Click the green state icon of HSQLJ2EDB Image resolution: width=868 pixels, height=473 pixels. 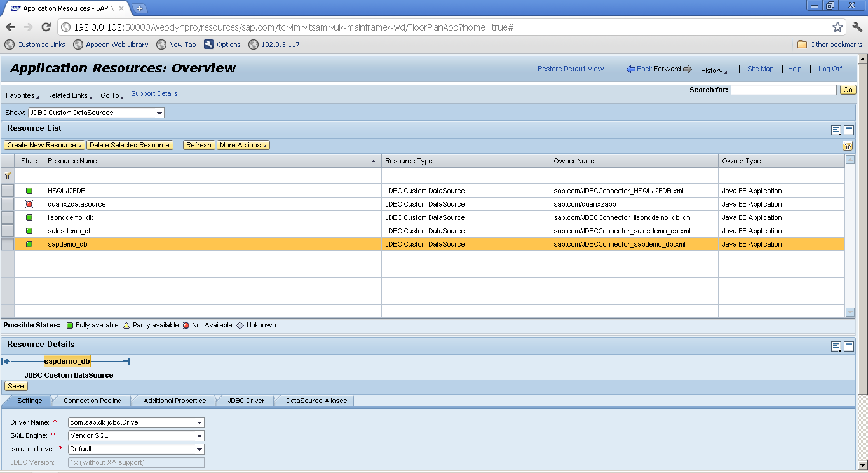pyautogui.click(x=29, y=191)
